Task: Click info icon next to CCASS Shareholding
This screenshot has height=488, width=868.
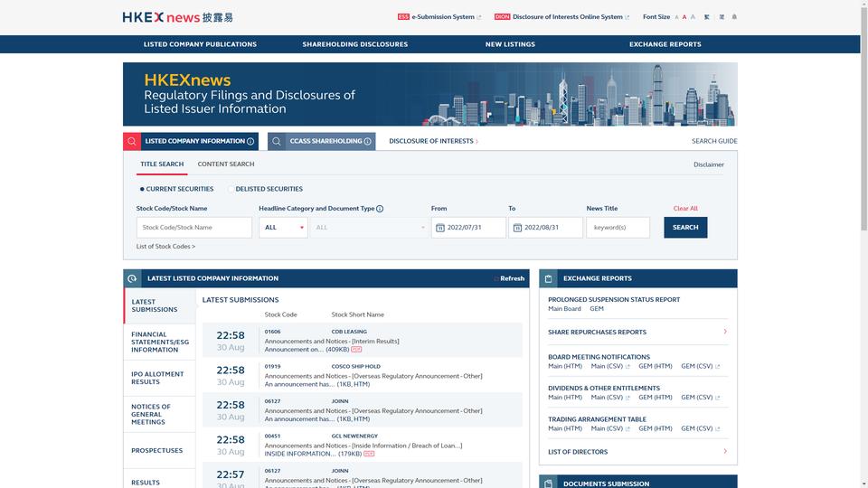Action: click(x=367, y=141)
